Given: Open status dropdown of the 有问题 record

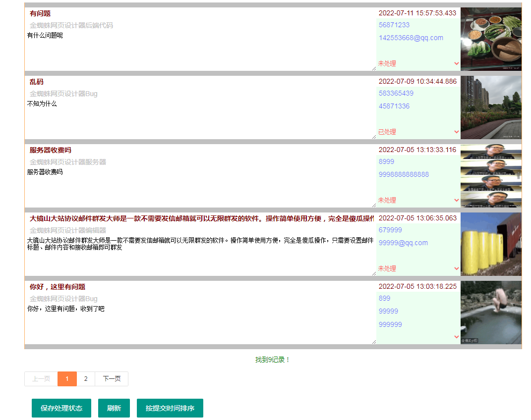Looking at the screenshot, I should (x=418, y=63).
